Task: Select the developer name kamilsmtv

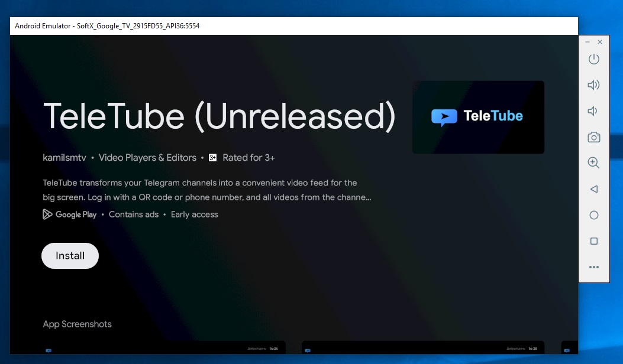Action: (64, 158)
